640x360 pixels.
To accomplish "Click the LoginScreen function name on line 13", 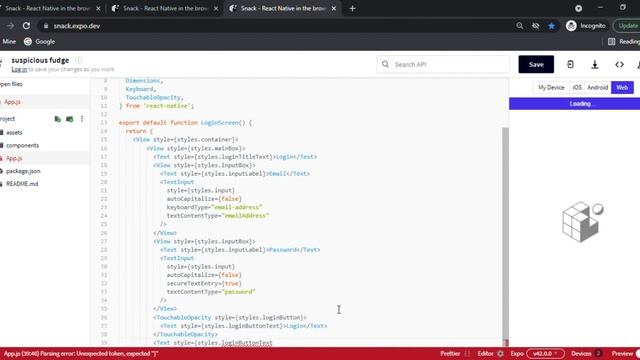I will [220, 122].
